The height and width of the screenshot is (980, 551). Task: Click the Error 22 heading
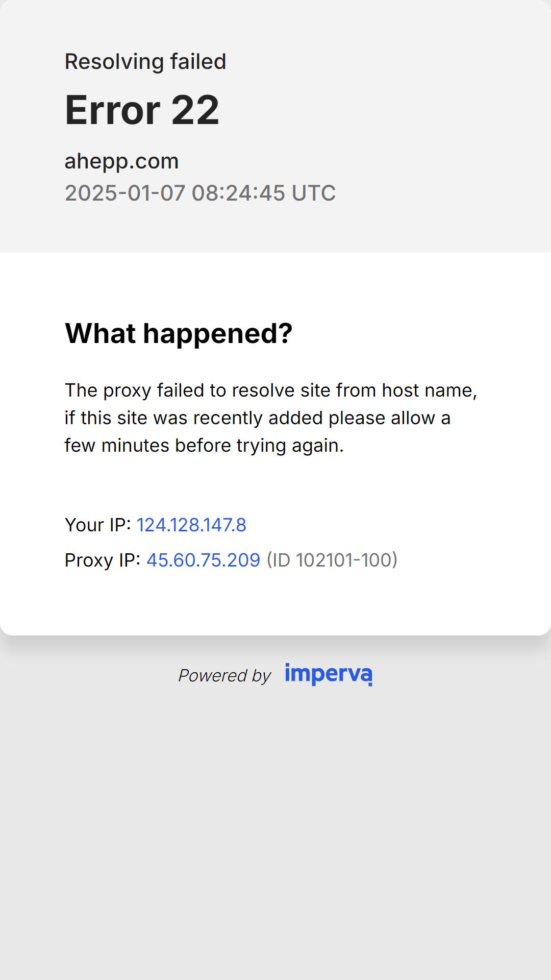142,110
